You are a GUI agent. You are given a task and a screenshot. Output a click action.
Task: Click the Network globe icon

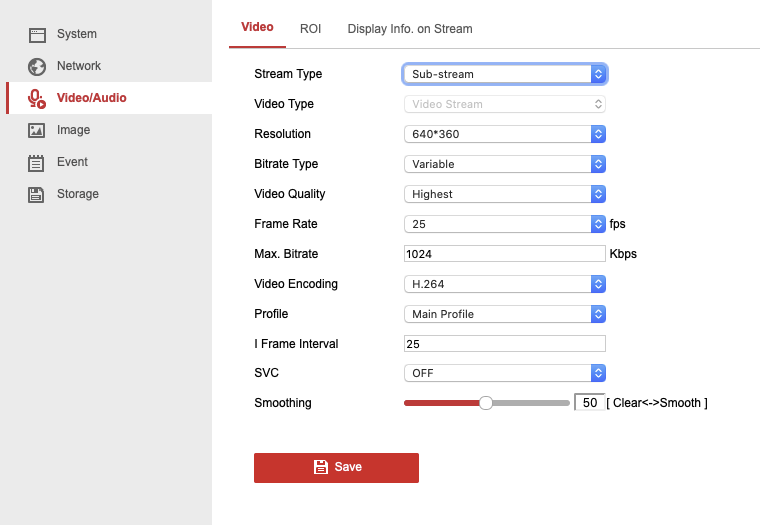click(37, 66)
